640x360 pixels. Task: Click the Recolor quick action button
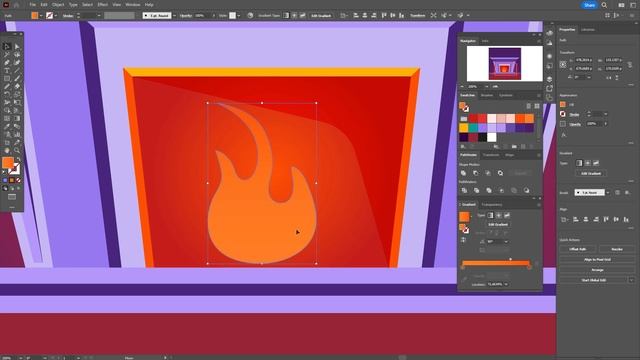[x=617, y=249]
